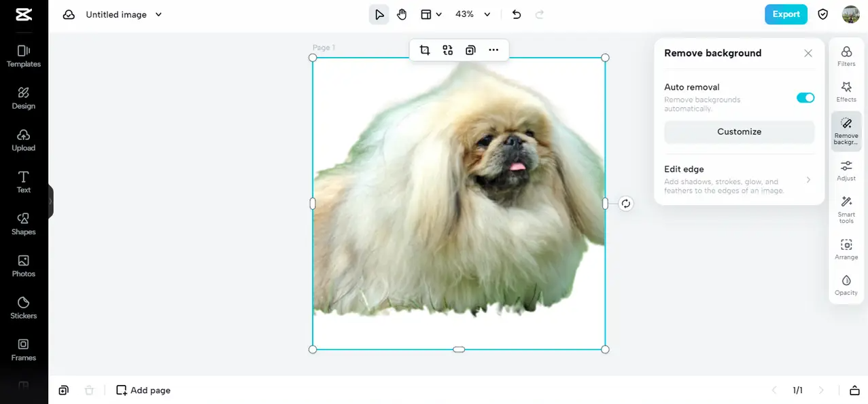Undo the last action
The height and width of the screenshot is (404, 868).
click(x=517, y=14)
